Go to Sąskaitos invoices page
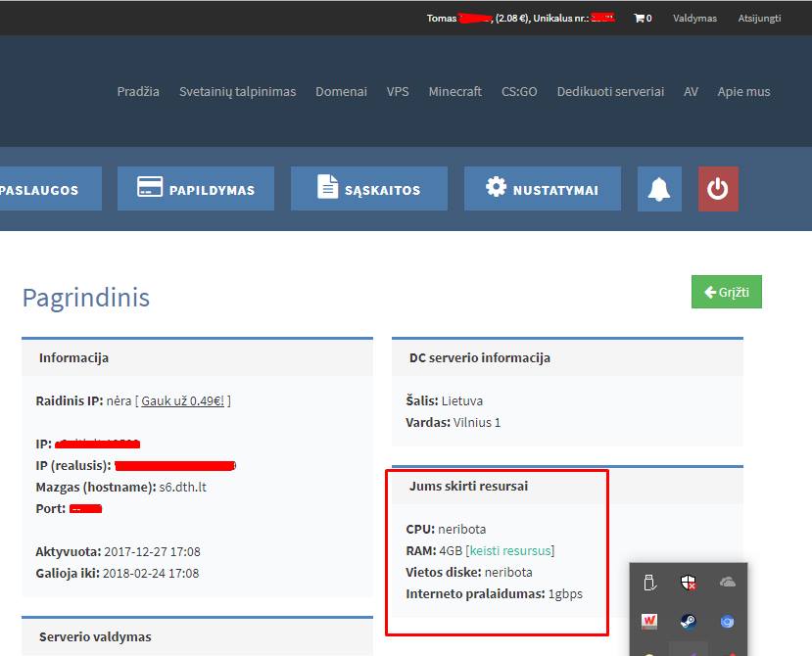 pyautogui.click(x=369, y=189)
